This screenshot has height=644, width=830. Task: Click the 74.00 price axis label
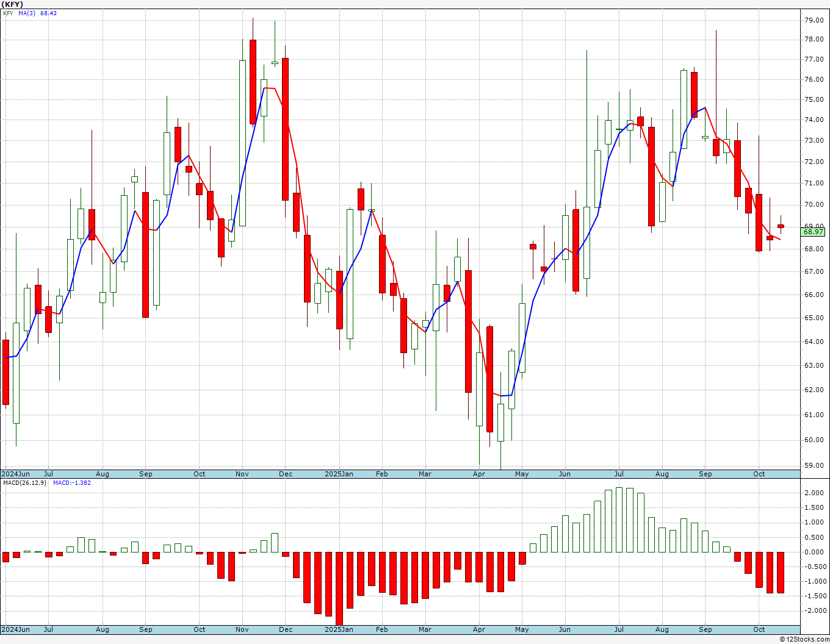coord(814,120)
